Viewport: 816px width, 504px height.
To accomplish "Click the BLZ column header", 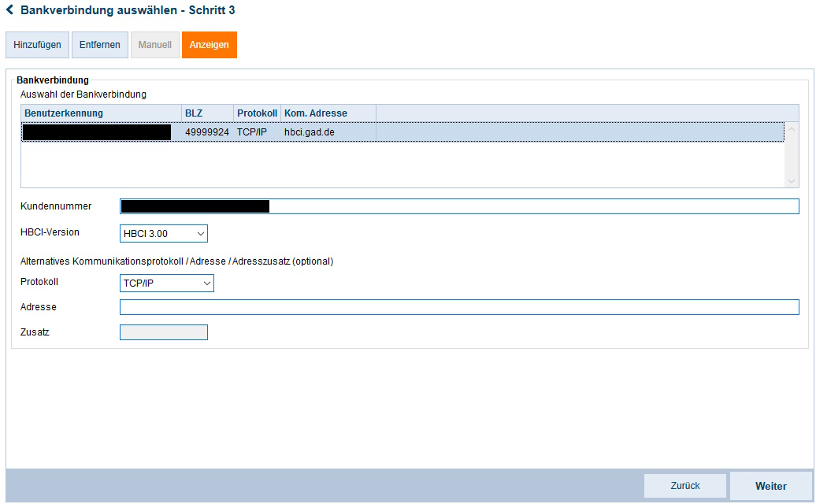I will (207, 113).
